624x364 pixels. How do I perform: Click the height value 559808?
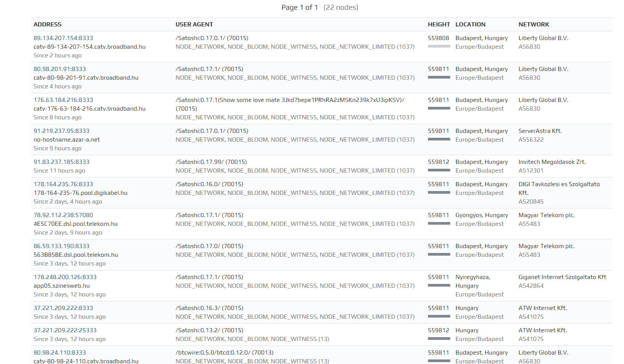point(439,38)
